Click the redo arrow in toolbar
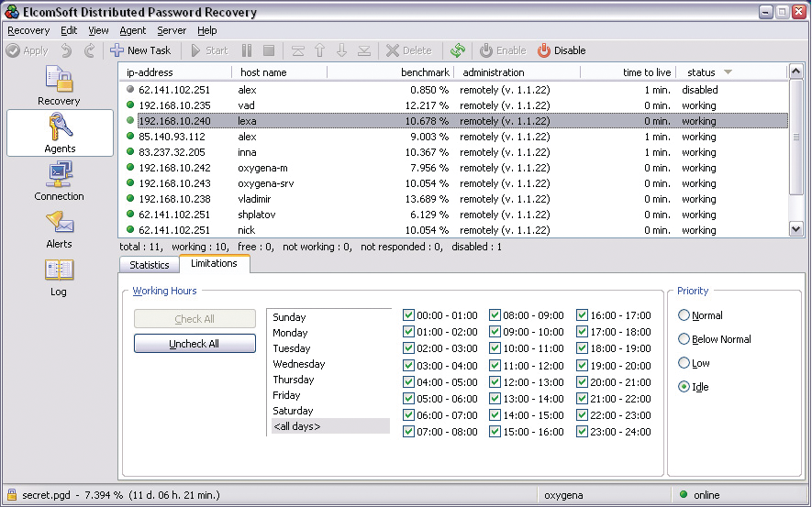Image resolution: width=812 pixels, height=507 pixels. (x=90, y=50)
